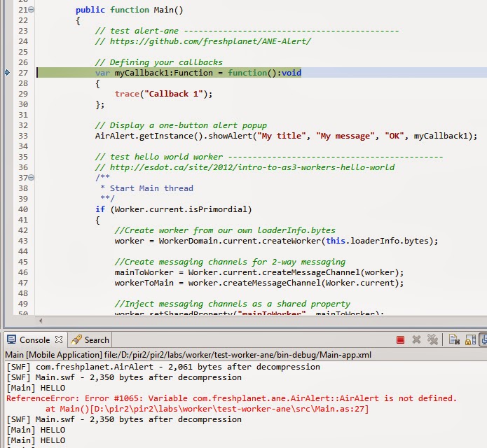
Task: Close the Console view with its X icon
Action: point(58,339)
